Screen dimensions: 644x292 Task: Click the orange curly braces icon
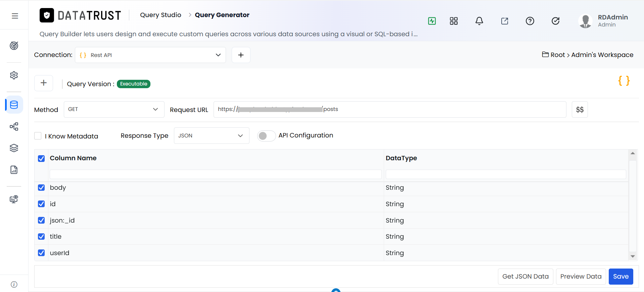pos(624,81)
